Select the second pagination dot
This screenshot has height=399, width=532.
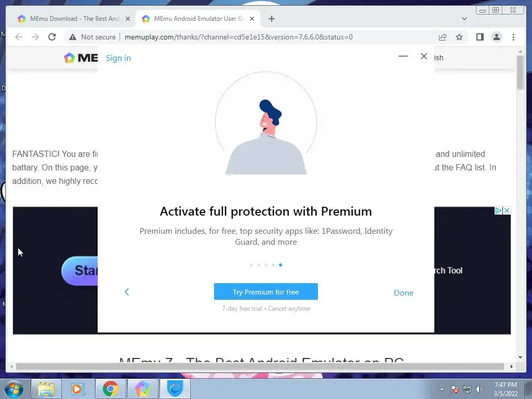259,265
